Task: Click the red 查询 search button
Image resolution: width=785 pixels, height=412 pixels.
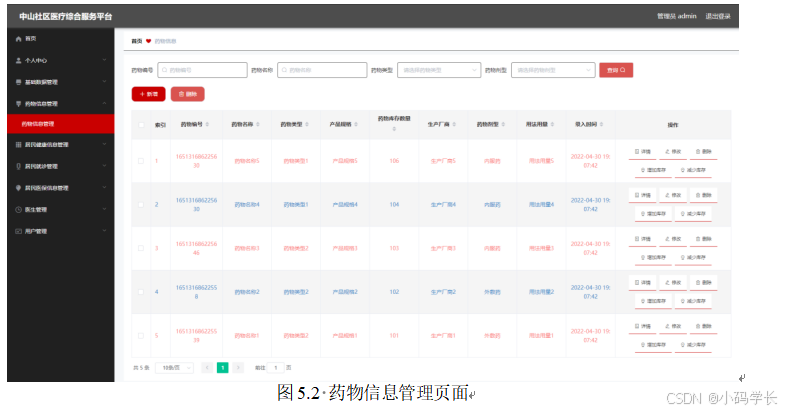Action: [616, 70]
